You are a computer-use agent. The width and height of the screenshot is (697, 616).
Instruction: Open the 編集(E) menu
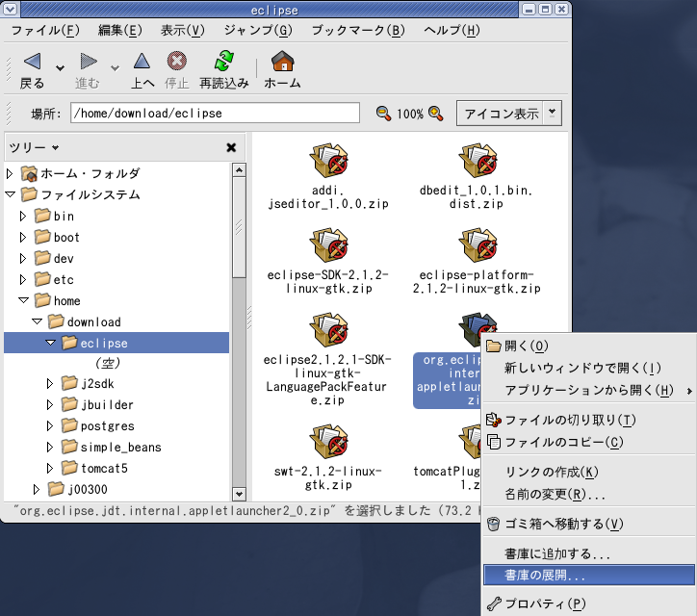[x=120, y=30]
